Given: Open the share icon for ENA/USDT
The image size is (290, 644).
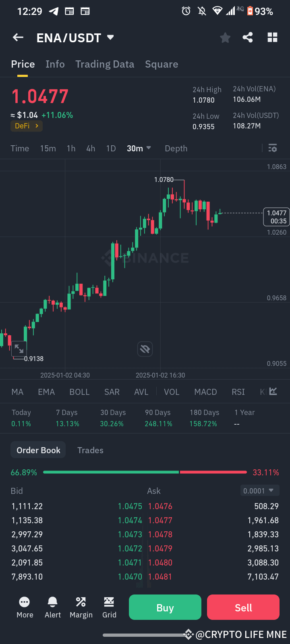Looking at the screenshot, I should pos(248,37).
